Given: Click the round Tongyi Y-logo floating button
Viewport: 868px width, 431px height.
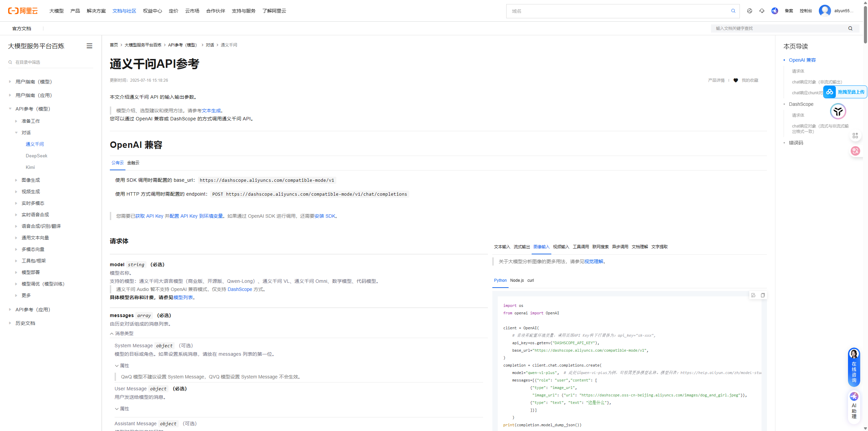Looking at the screenshot, I should tap(838, 111).
